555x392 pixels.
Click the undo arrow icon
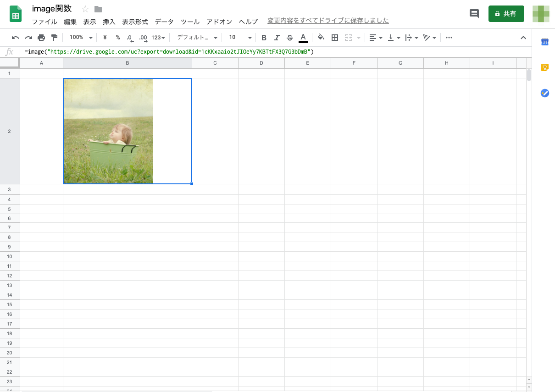click(x=16, y=38)
